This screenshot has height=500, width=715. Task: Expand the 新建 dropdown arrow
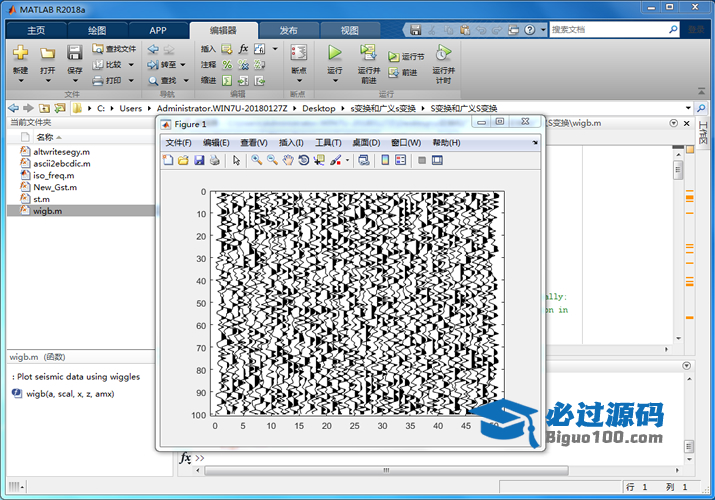pyautogui.click(x=21, y=81)
